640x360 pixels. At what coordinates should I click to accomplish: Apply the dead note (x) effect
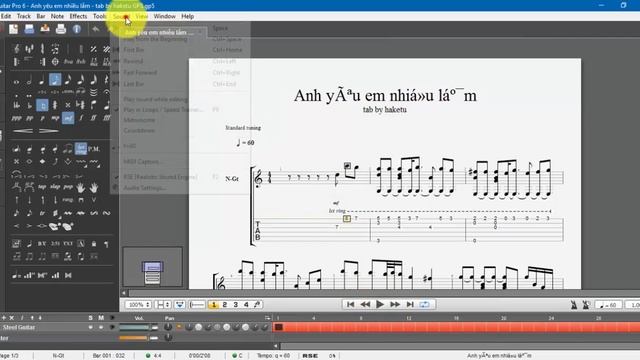[16, 162]
